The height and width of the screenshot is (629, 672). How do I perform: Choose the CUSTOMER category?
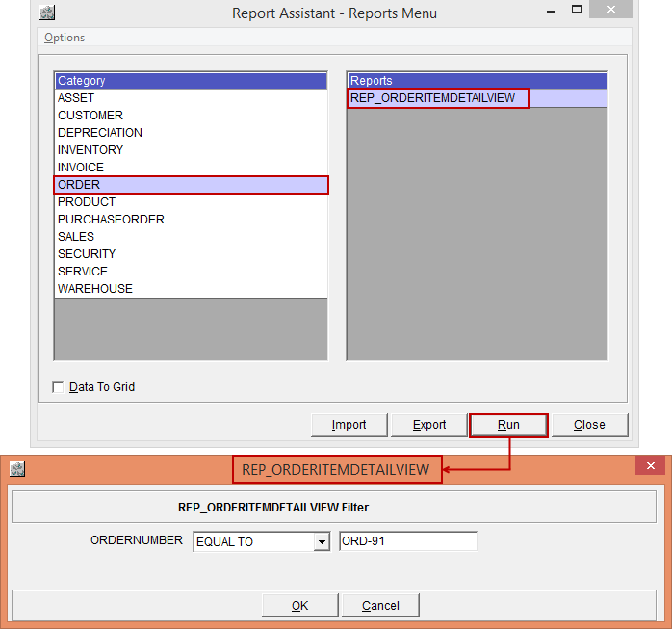pos(90,116)
